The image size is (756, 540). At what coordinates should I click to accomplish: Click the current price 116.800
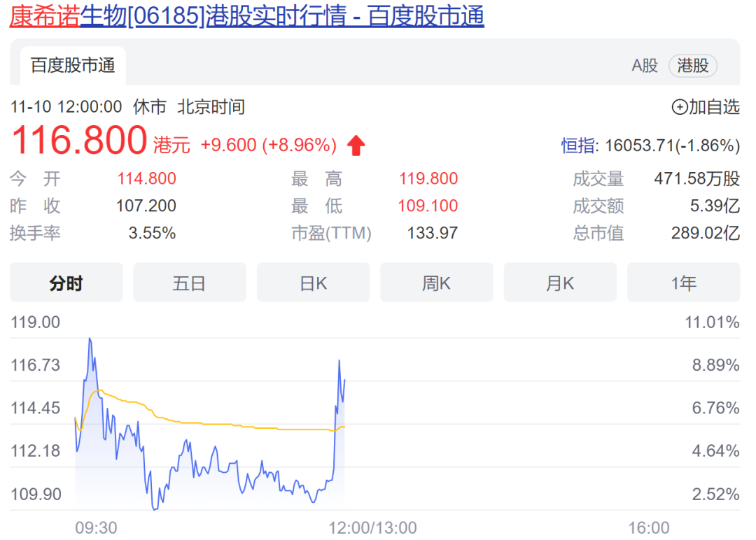pos(78,140)
